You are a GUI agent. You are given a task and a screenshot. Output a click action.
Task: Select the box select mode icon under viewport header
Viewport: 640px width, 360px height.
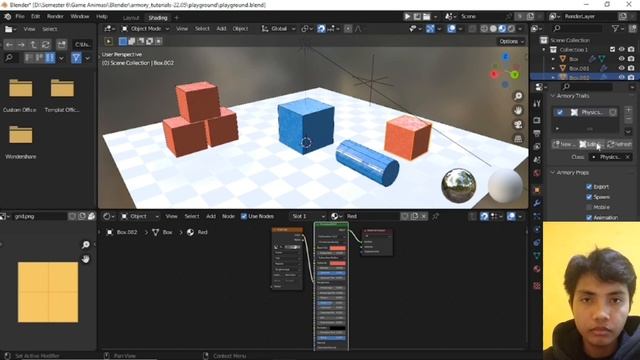(122, 41)
